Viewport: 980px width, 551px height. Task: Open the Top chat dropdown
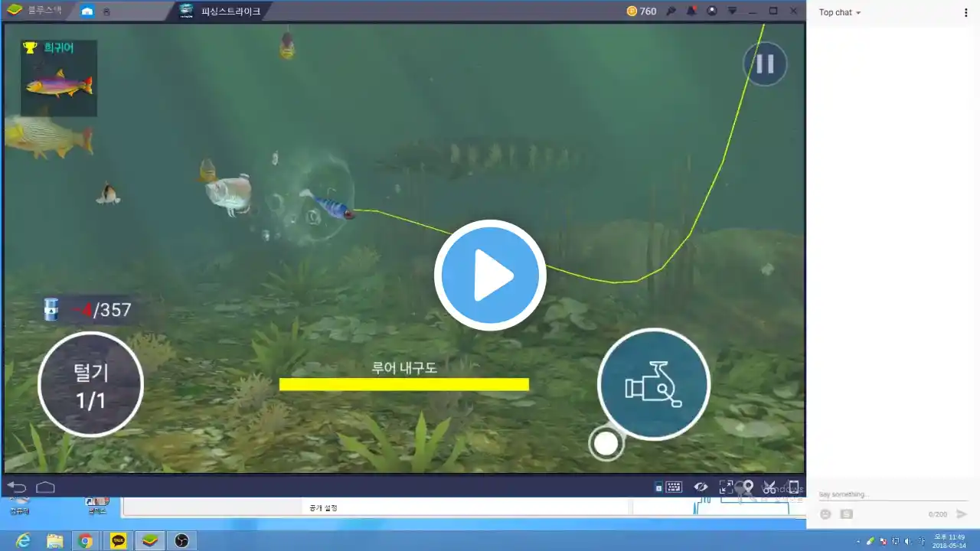[x=840, y=12]
